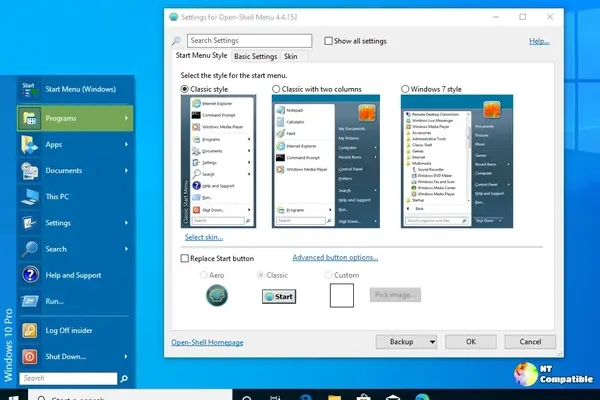Image resolution: width=600 pixels, height=400 pixels.
Task: Select Classic with two columns radio button
Action: point(276,89)
